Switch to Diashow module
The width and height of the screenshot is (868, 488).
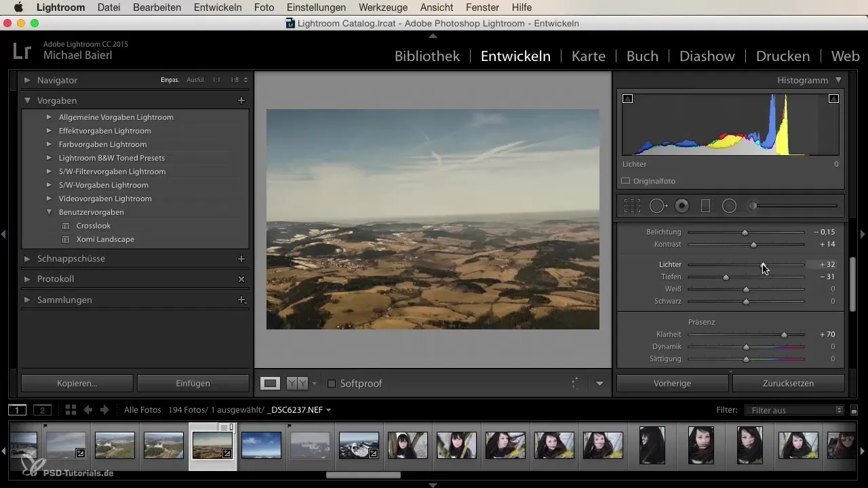(x=707, y=56)
